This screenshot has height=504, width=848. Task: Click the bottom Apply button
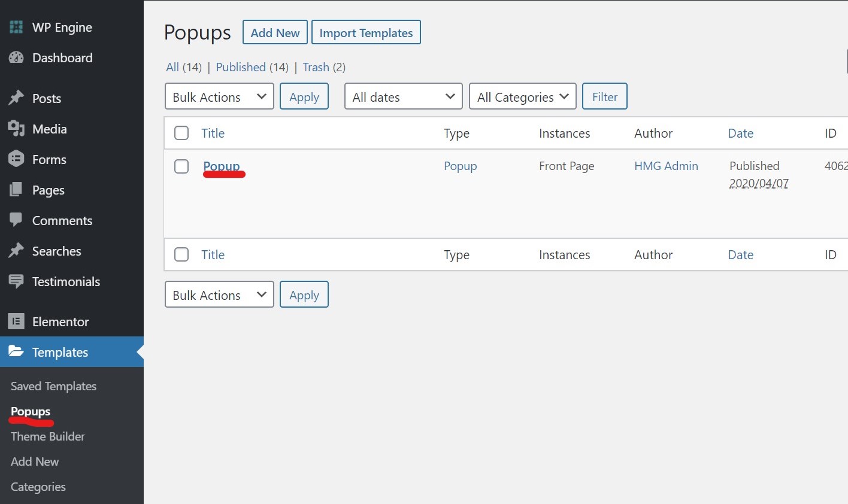[x=304, y=294]
